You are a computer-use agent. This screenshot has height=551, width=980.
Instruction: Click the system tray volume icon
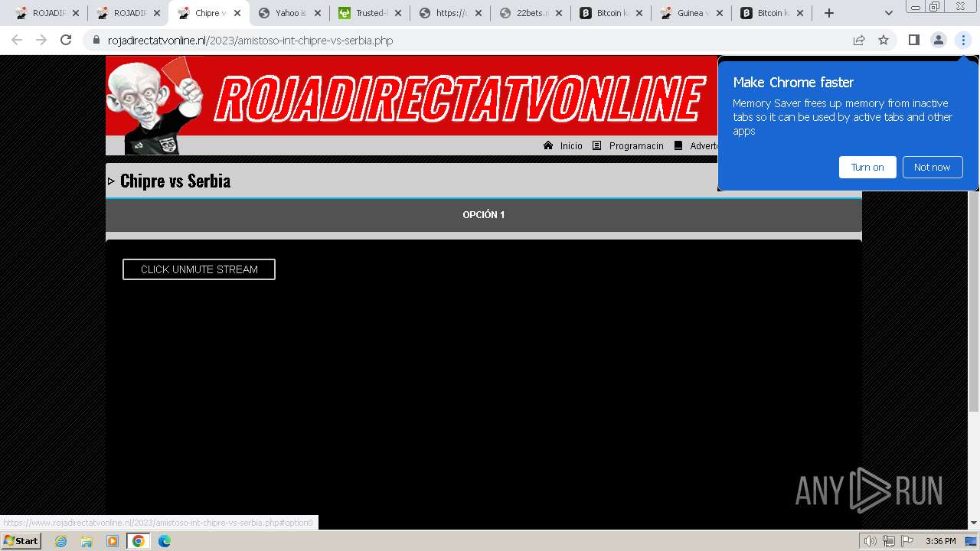[x=871, y=541]
